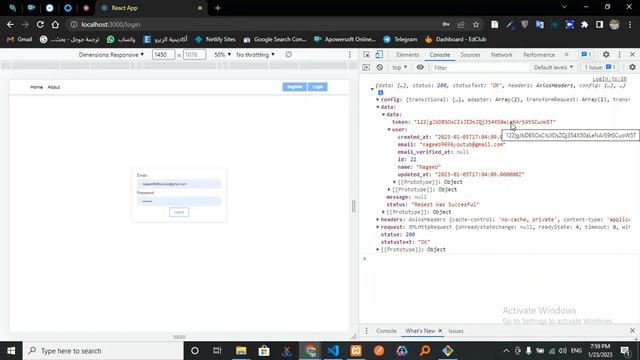
Task: Expand the headers AxiosHeaders entry
Action: pyautogui.click(x=378, y=220)
